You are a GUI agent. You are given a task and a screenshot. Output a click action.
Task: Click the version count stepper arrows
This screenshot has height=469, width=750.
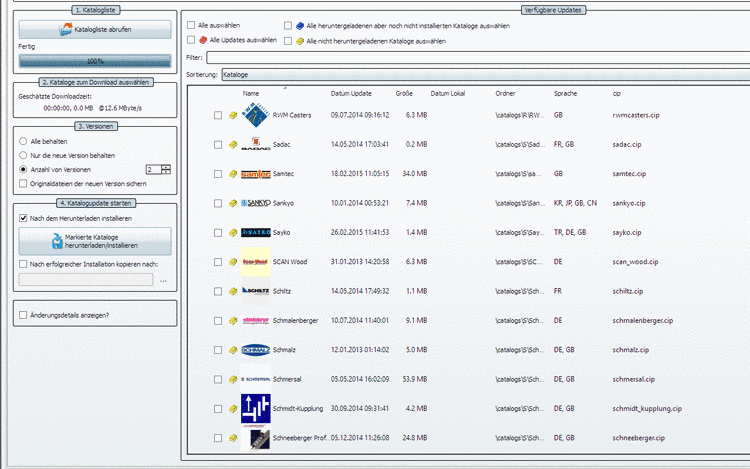click(x=166, y=169)
